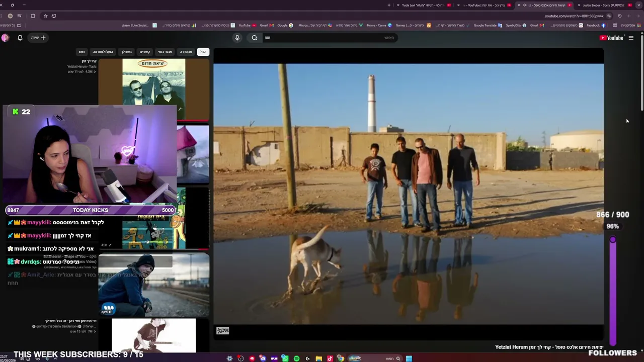
Task: Click the main video player image
Action: pyautogui.click(x=409, y=194)
